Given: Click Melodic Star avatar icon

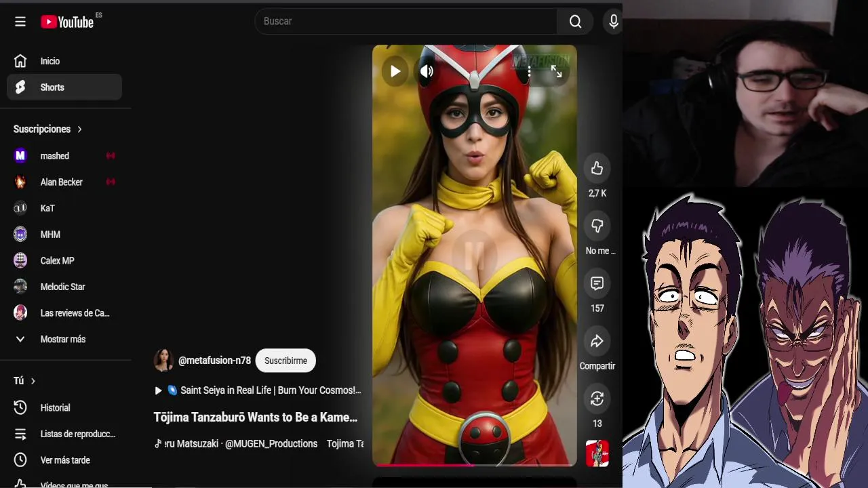Looking at the screenshot, I should (x=20, y=287).
